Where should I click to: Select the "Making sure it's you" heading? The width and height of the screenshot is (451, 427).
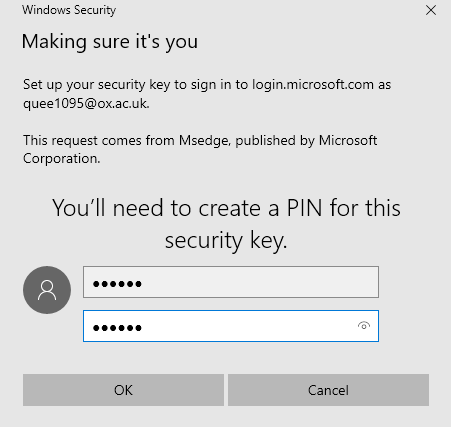(x=110, y=42)
